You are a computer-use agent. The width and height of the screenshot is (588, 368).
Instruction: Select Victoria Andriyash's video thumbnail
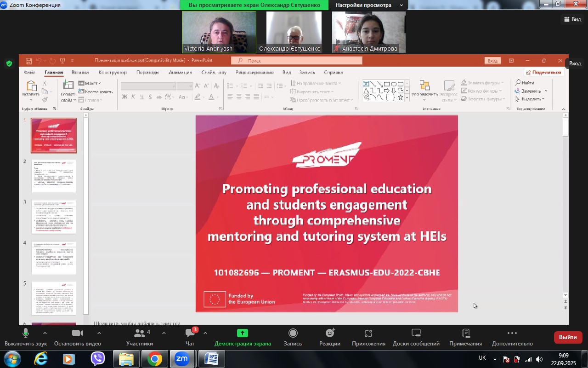coord(219,32)
